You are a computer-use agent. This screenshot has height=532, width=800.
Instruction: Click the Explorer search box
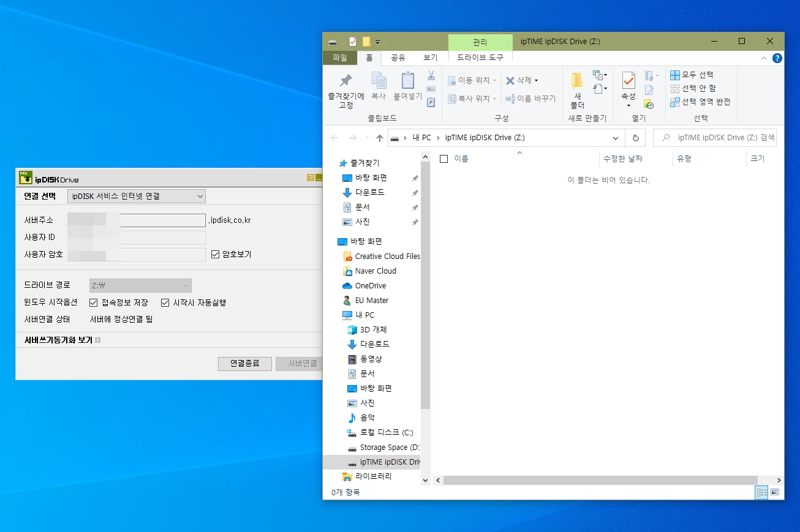715,138
